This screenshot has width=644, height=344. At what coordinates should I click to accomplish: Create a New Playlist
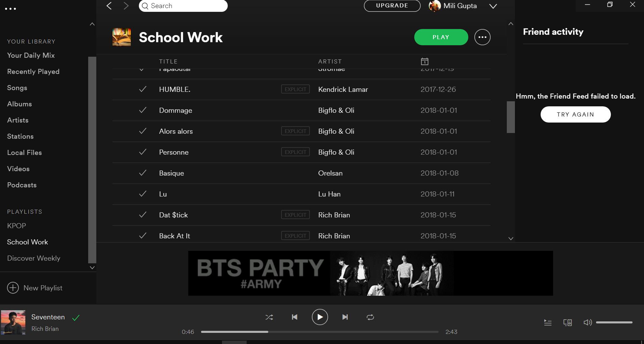coord(35,288)
